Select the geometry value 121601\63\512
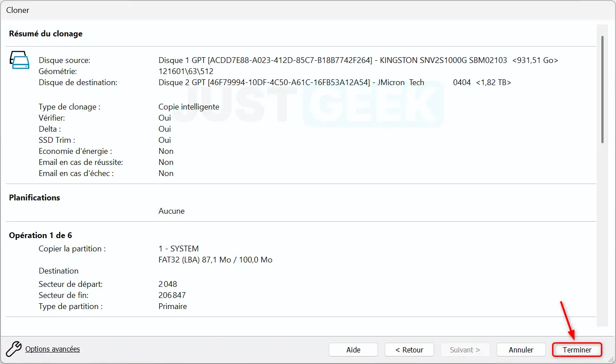Viewport: 616px width, 364px height. [186, 71]
